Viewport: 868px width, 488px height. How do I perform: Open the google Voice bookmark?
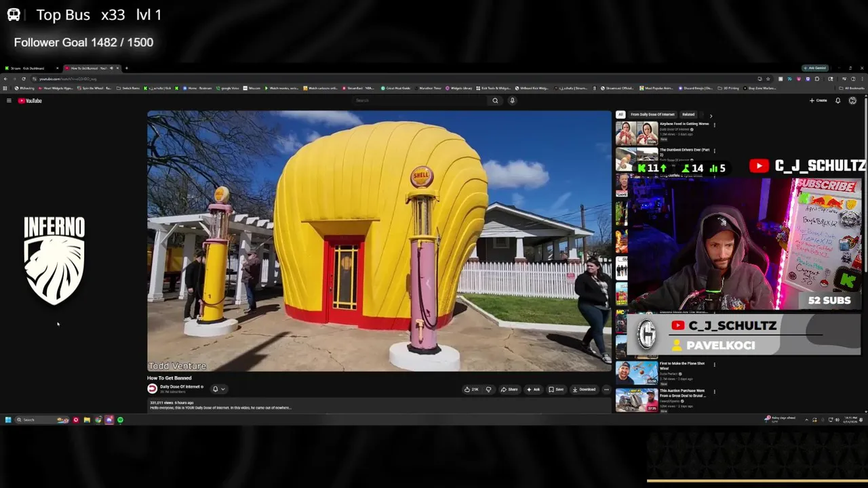(227, 88)
